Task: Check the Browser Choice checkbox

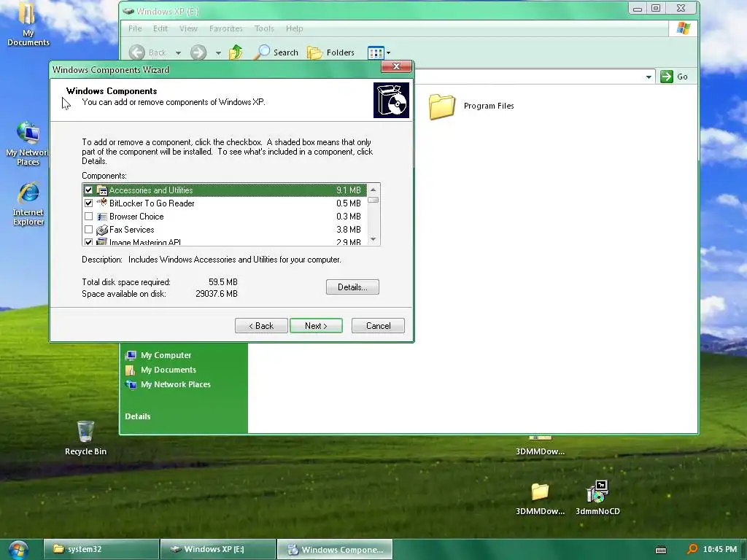Action: [88, 216]
